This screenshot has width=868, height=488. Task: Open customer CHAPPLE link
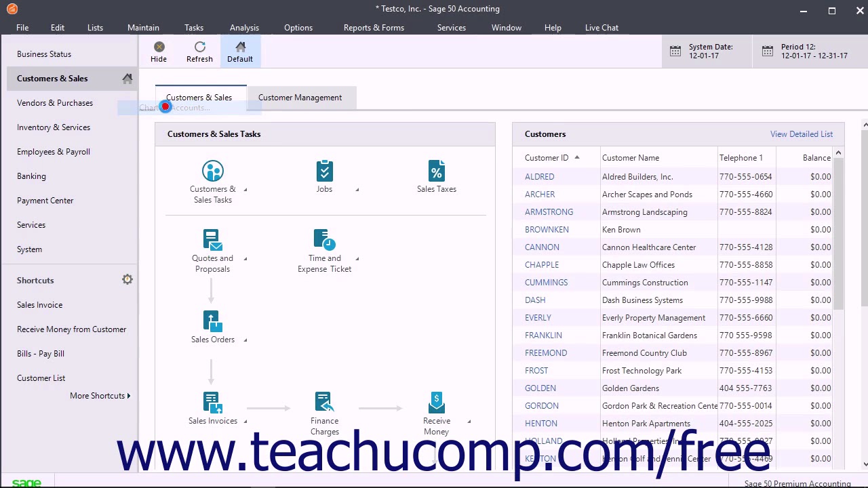point(542,265)
